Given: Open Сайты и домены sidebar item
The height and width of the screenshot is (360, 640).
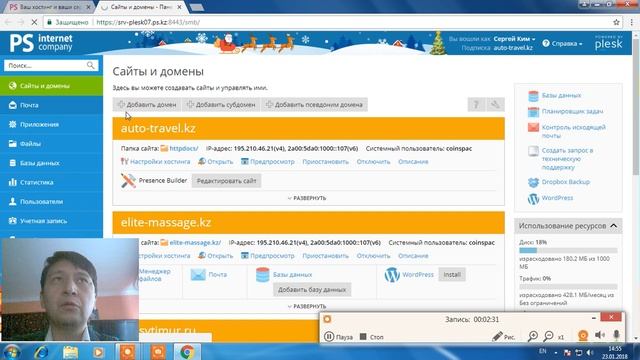Looking at the screenshot, I should (51, 86).
